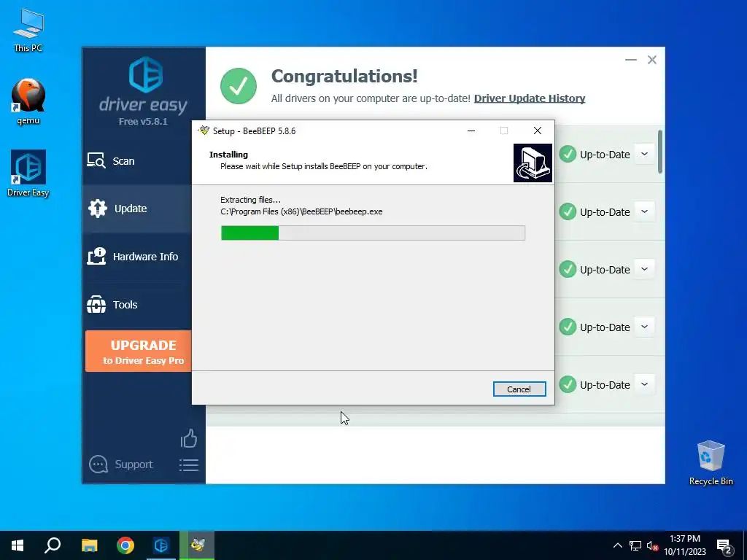Minimize the BeeBEEP Setup window
The width and height of the screenshot is (747, 560).
point(471,131)
